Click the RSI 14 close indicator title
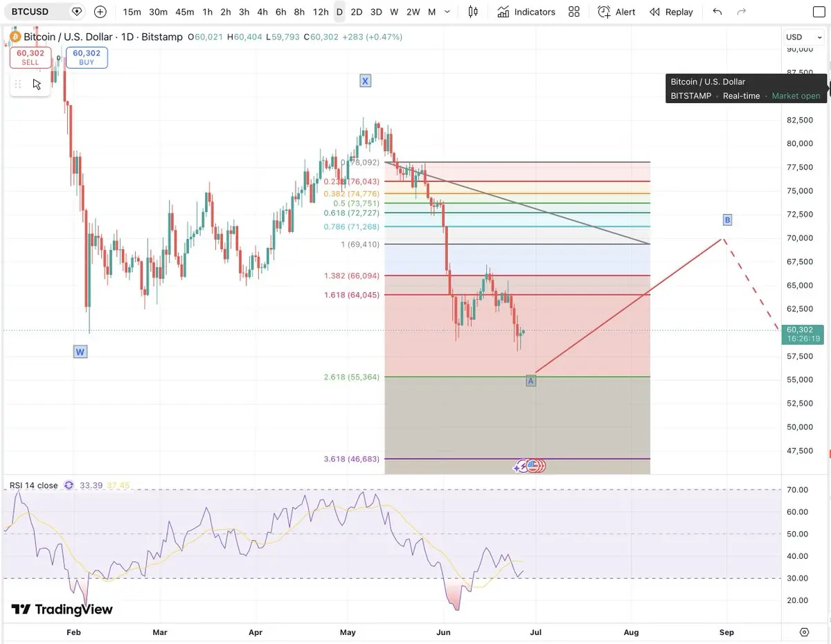831x644 pixels. 34,485
